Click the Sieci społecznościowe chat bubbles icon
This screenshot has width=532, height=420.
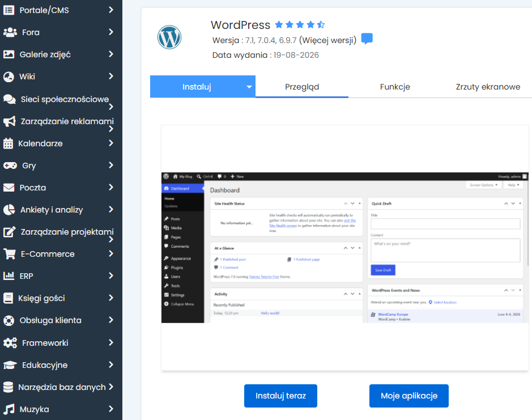[x=9, y=99]
